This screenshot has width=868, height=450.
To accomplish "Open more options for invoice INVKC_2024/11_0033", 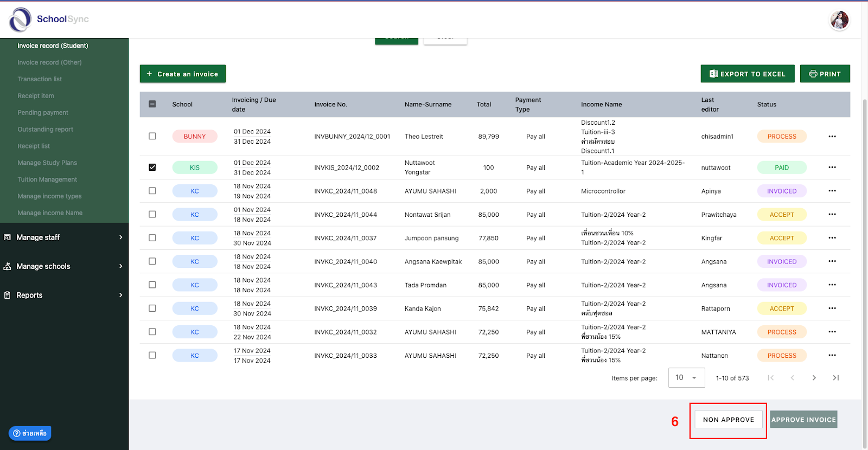I will 832,356.
